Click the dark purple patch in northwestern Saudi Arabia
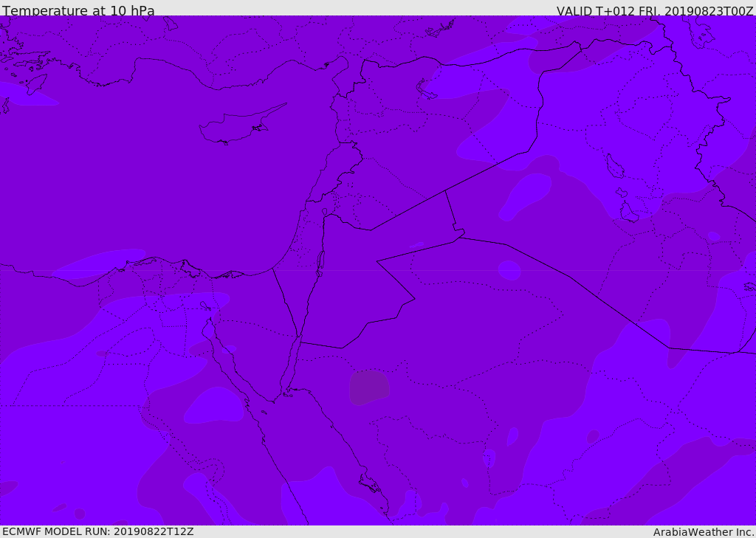The width and height of the screenshot is (756, 538). pos(368,387)
